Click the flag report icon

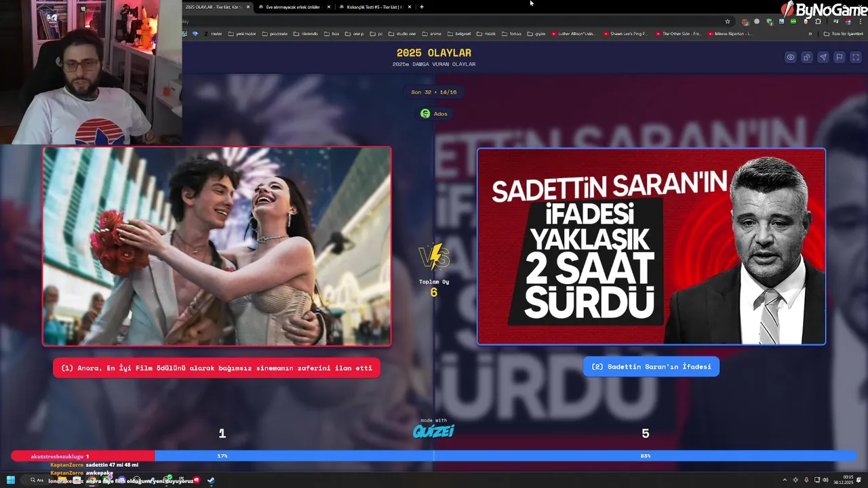[x=840, y=58]
